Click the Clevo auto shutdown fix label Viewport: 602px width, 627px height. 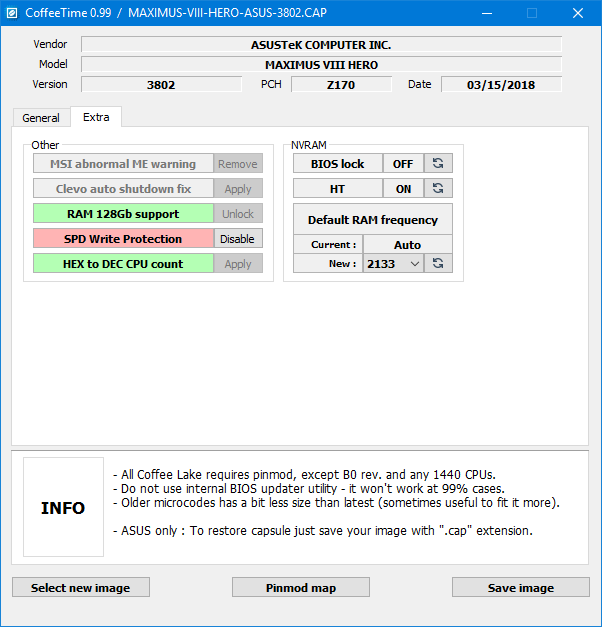point(123,189)
